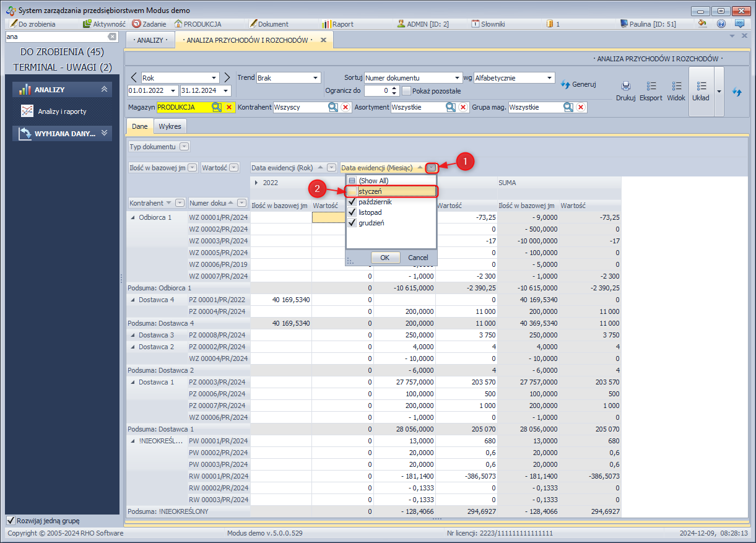Open the Trend dropdown
The height and width of the screenshot is (543, 756).
coord(315,78)
